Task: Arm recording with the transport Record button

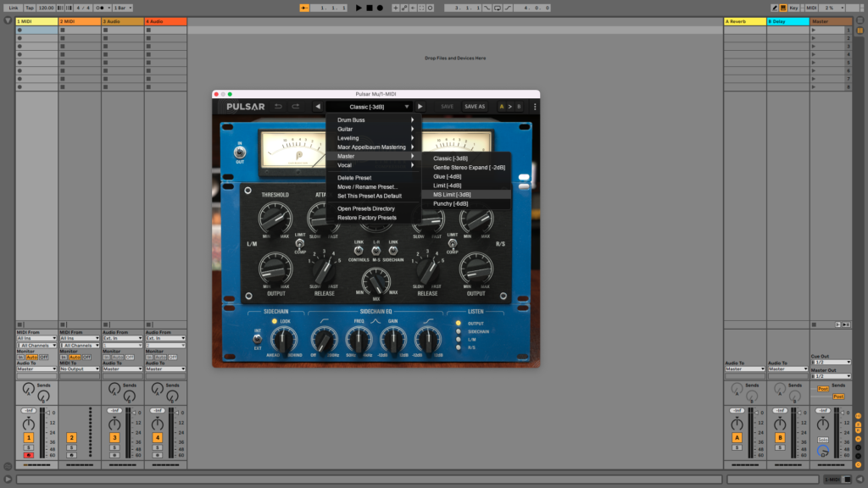Action: click(380, 8)
